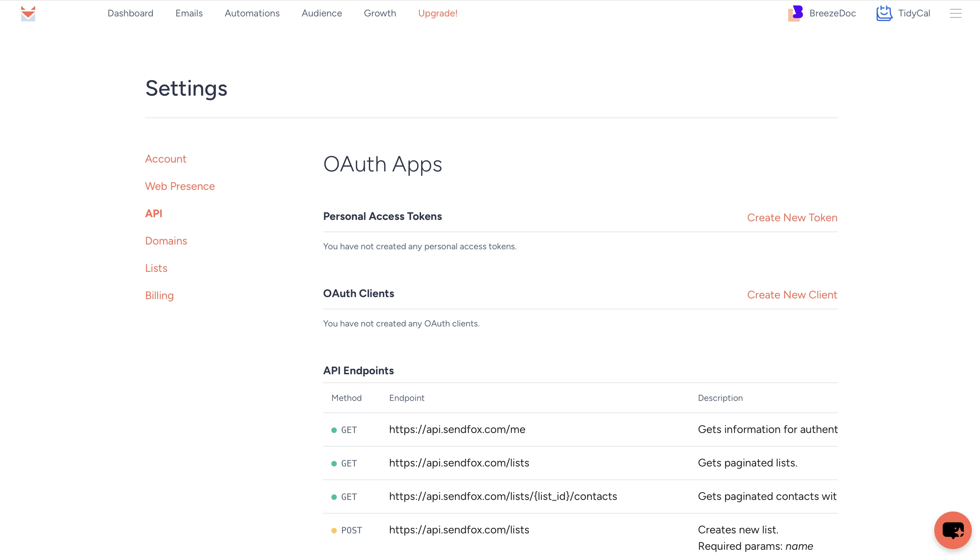
Task: Click the Description column header
Action: tap(720, 398)
